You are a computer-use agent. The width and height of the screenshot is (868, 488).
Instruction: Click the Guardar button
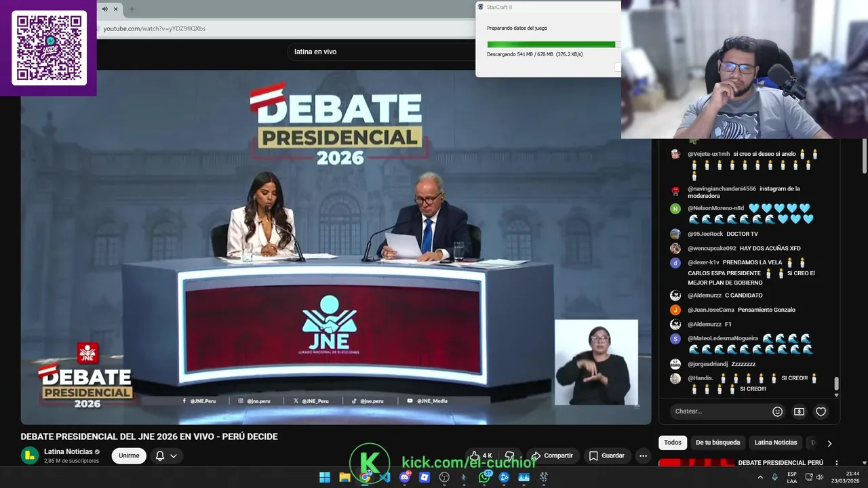click(607, 455)
